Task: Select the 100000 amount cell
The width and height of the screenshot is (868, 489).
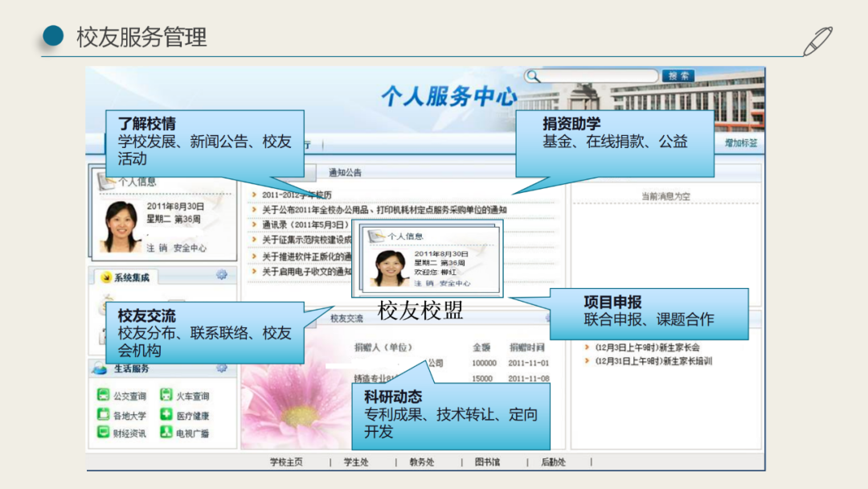Action: point(484,364)
